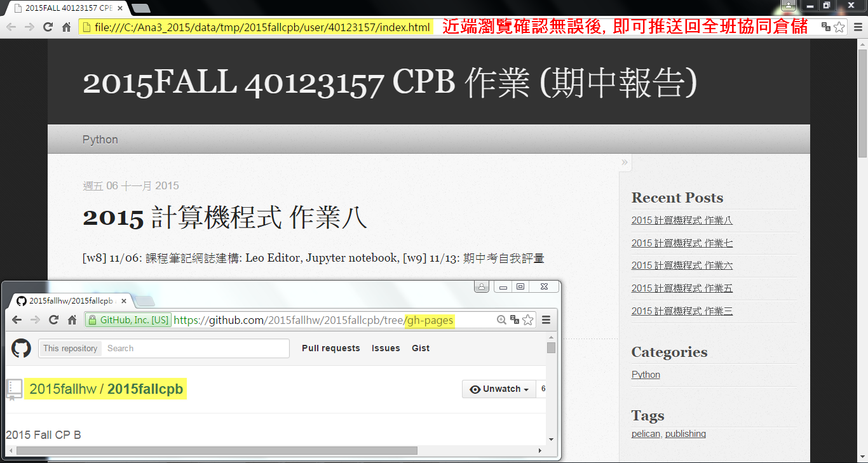The width and height of the screenshot is (868, 463).
Task: Click the Categories heading
Action: click(669, 352)
